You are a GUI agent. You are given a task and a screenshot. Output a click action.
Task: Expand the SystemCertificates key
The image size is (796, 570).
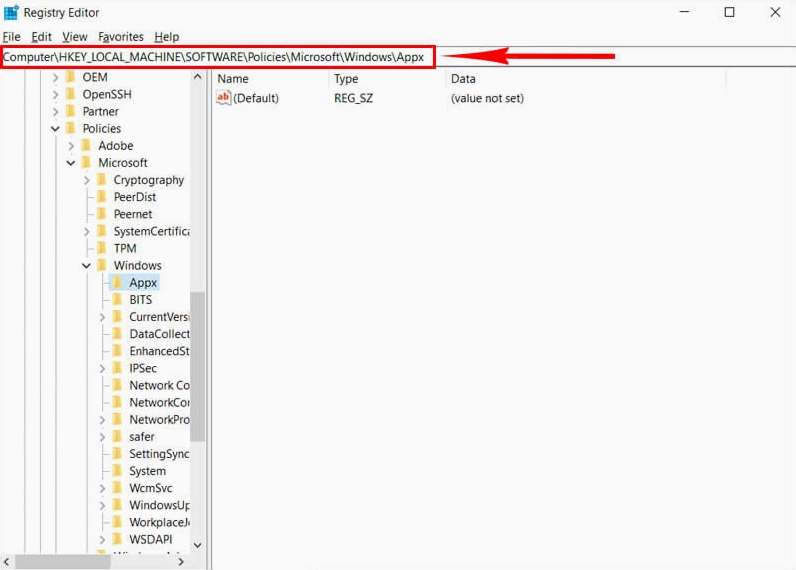pos(86,231)
